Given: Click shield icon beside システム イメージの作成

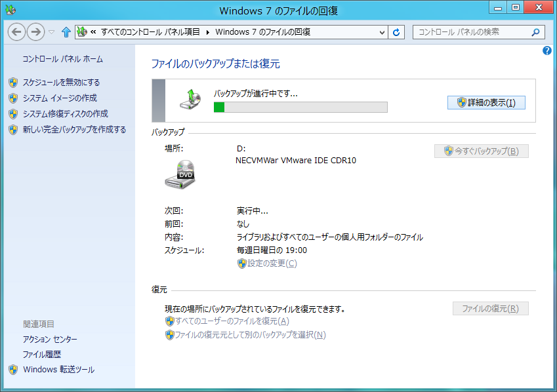Looking at the screenshot, I should [13, 98].
